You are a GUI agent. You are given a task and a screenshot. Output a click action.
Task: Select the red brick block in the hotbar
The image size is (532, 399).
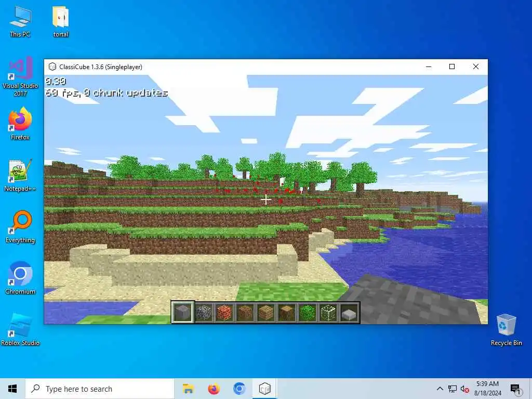(x=224, y=312)
